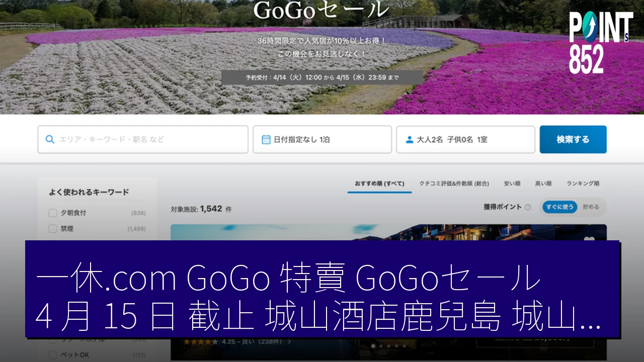Click the star rating icons on hotel card
This screenshot has width=644, height=362.
[200, 342]
